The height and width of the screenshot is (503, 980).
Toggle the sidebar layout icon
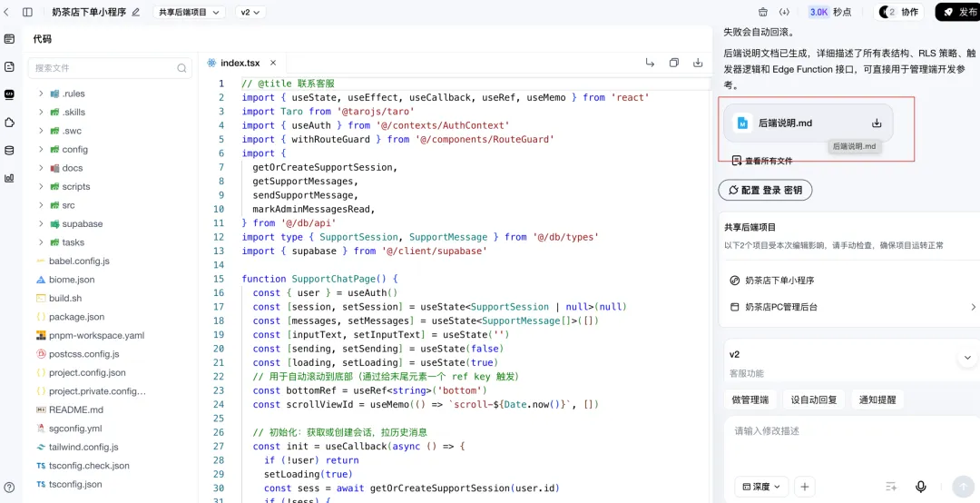click(27, 12)
